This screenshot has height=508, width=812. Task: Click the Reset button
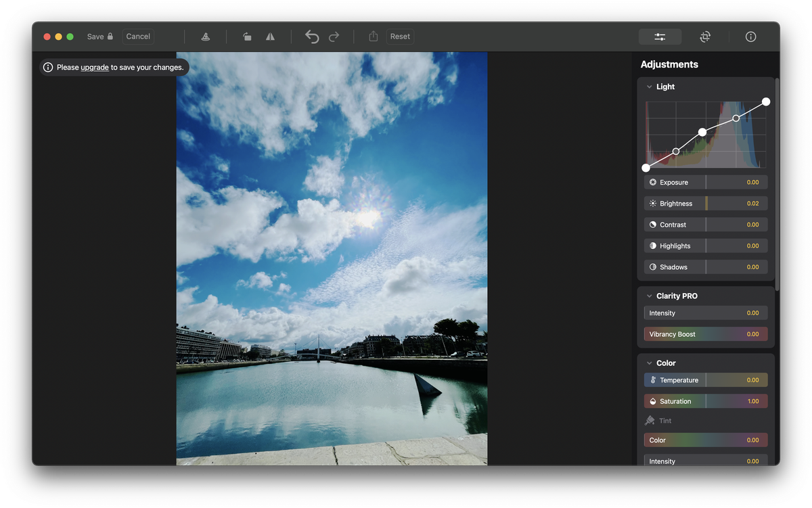400,37
